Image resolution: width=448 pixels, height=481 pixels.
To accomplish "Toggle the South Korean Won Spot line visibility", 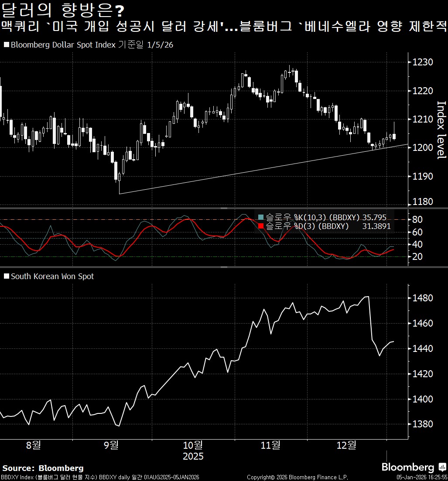I will tap(52, 276).
